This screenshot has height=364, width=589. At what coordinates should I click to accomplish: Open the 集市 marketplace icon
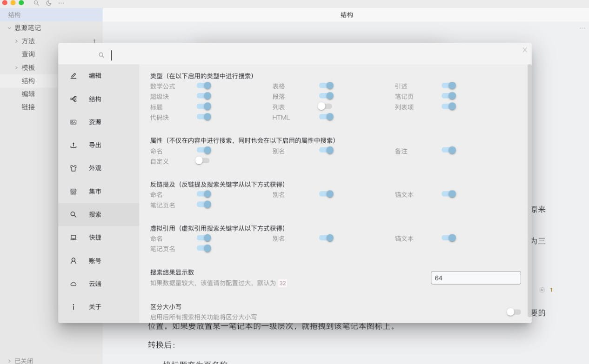click(73, 191)
